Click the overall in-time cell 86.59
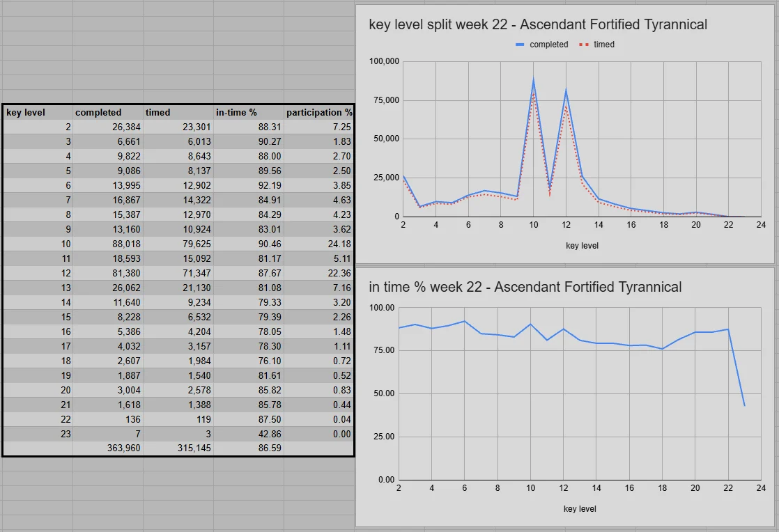The height and width of the screenshot is (532, 779). pyautogui.click(x=249, y=448)
